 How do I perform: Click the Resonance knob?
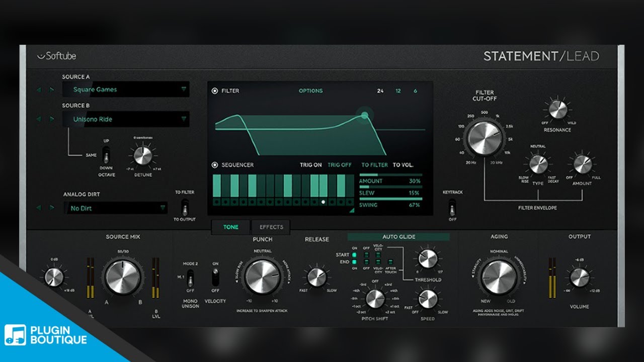click(x=557, y=109)
